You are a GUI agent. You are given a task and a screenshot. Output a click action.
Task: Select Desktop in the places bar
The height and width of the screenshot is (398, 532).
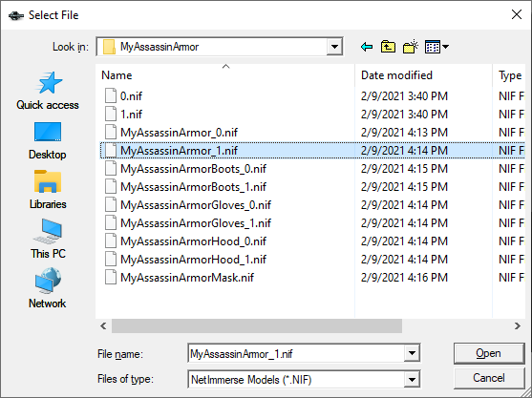pos(48,140)
